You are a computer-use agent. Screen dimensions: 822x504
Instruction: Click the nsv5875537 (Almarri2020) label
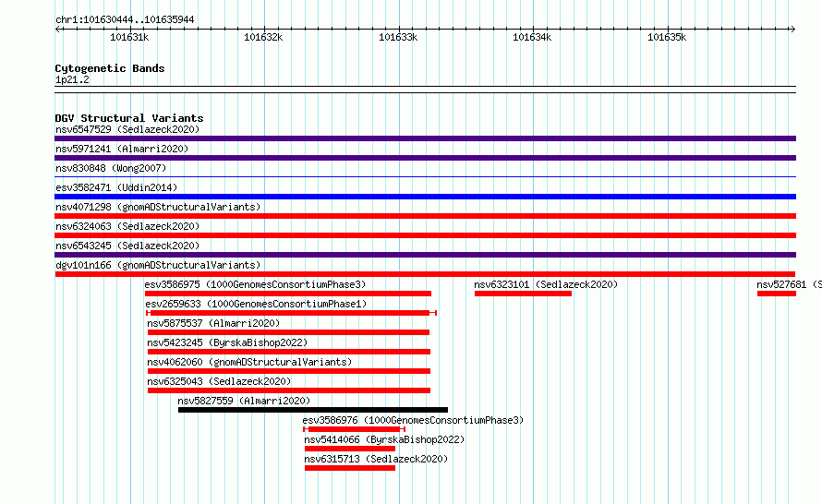[x=213, y=323]
